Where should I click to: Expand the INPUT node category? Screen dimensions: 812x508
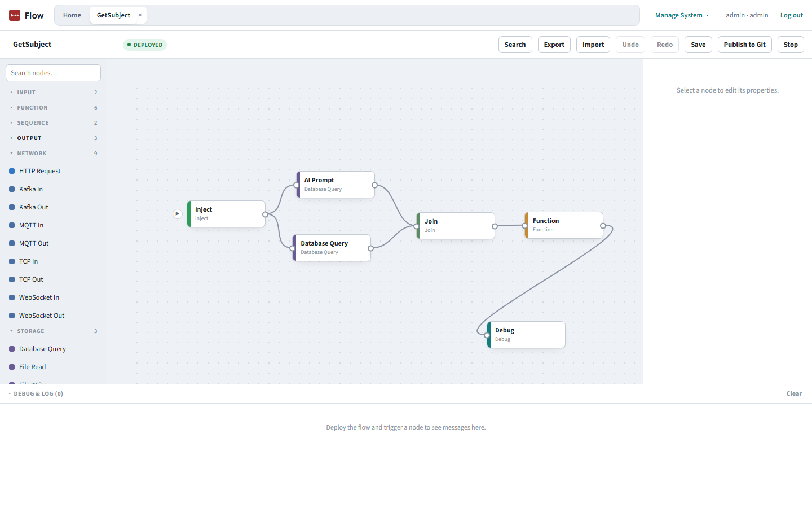[54, 93]
